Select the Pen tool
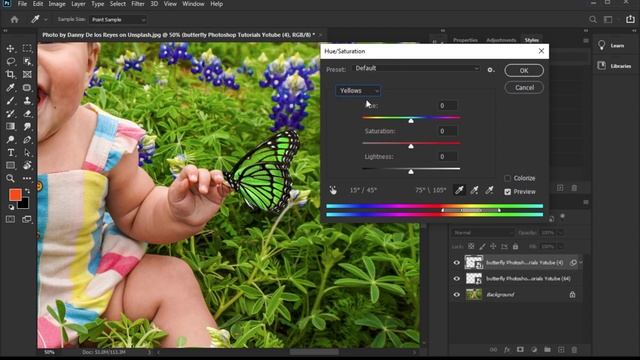Screen dimensions: 640x360 [x=27, y=140]
